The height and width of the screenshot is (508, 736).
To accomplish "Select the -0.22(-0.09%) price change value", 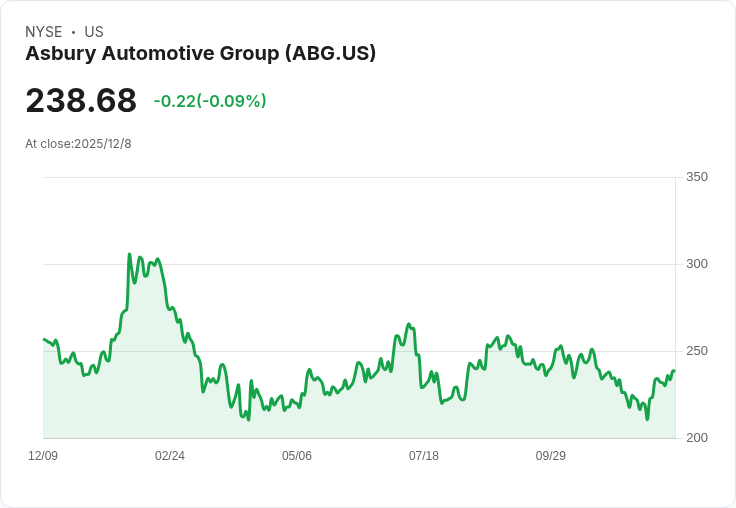I will 210,101.
